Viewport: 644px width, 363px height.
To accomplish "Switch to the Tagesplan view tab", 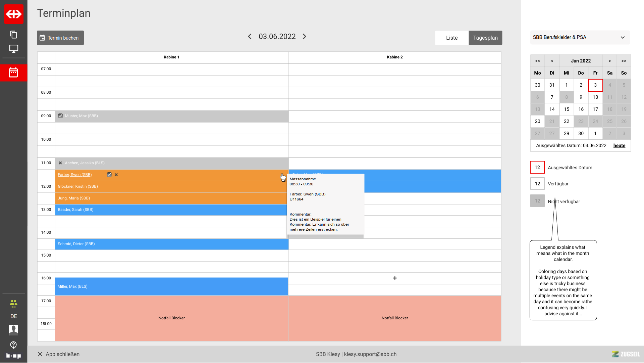I will point(485,38).
